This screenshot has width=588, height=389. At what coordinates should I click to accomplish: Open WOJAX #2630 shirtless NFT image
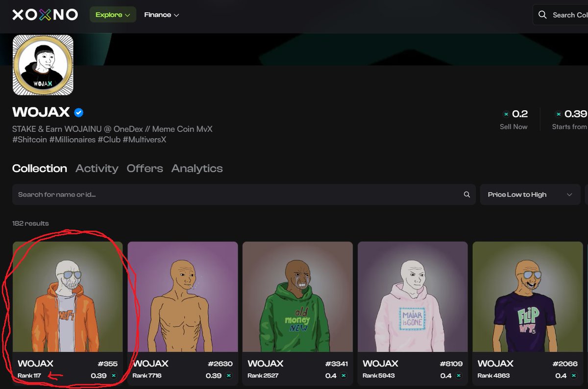pos(183,296)
